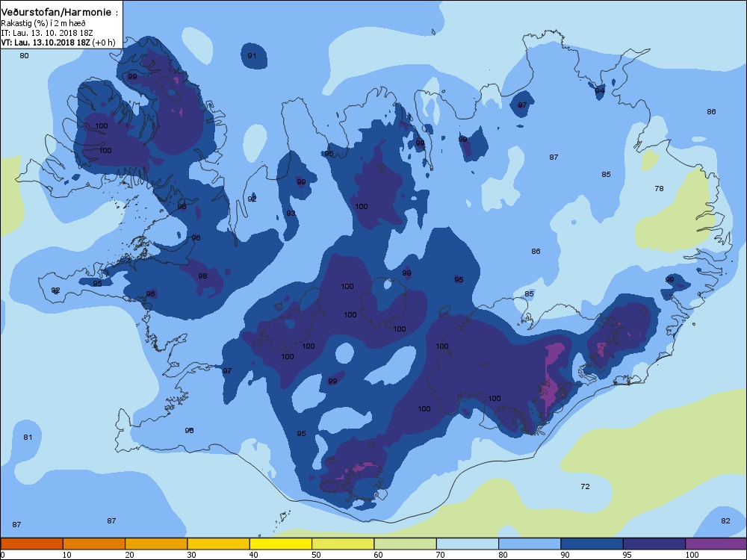Pick the 60–70 light green legend swatch
The width and height of the screenshot is (747, 560).
tap(406, 544)
